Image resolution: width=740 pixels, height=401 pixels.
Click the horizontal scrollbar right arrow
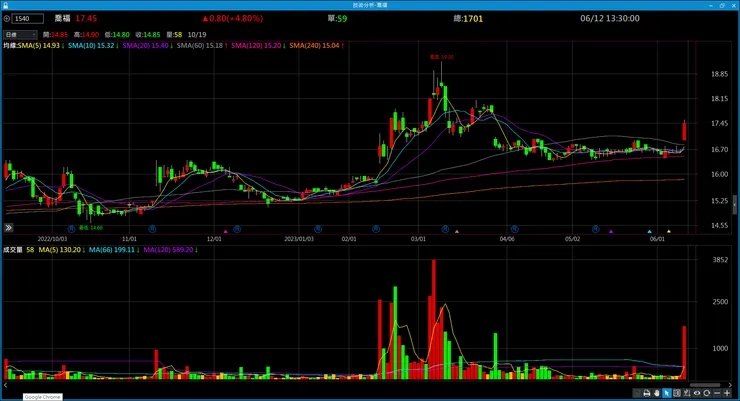(x=730, y=385)
